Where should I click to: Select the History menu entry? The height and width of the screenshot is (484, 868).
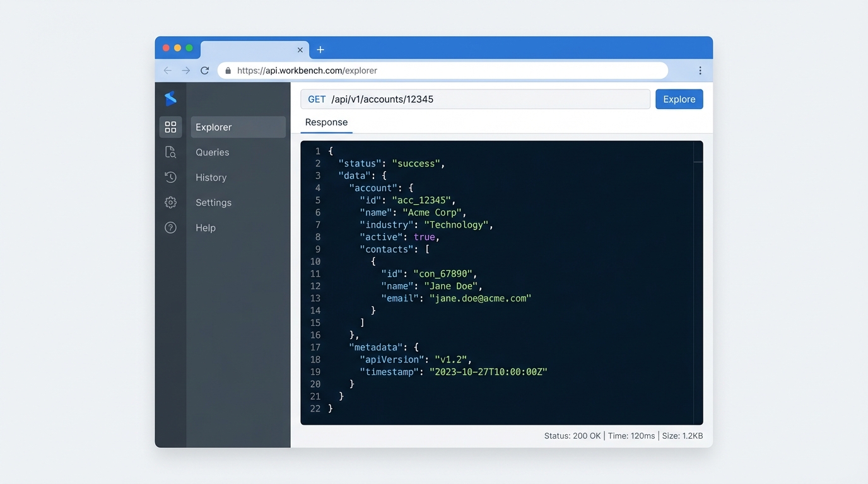(211, 177)
